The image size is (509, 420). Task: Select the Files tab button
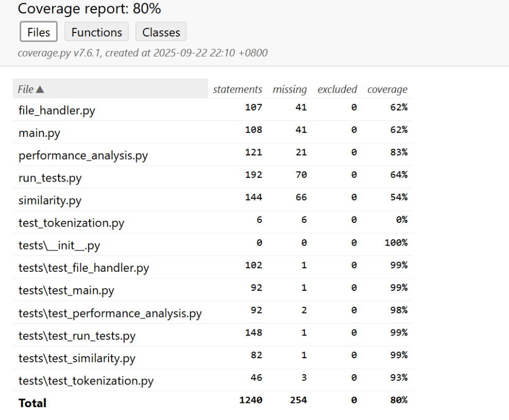(x=39, y=32)
